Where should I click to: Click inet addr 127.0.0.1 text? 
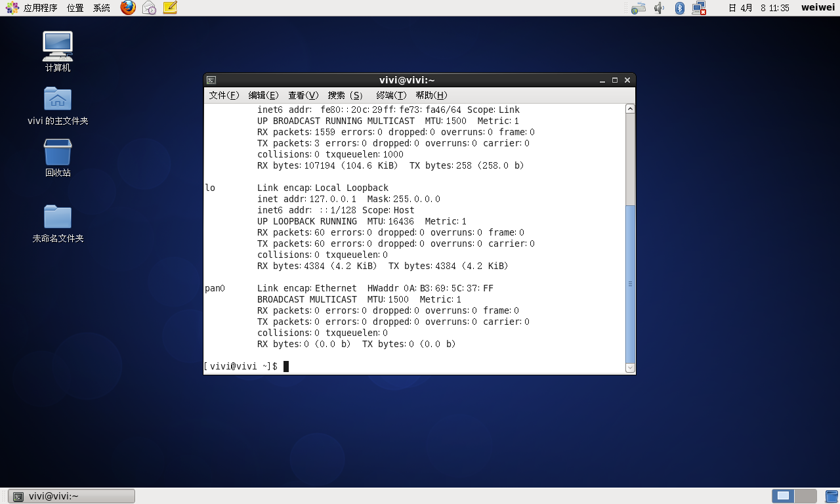[x=306, y=199]
